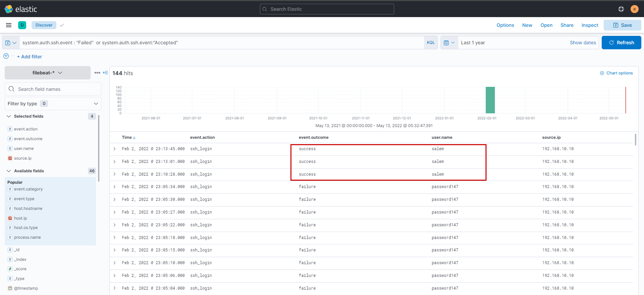Select the event.outcome selected field
This screenshot has height=295, width=644.
pyautogui.click(x=28, y=139)
